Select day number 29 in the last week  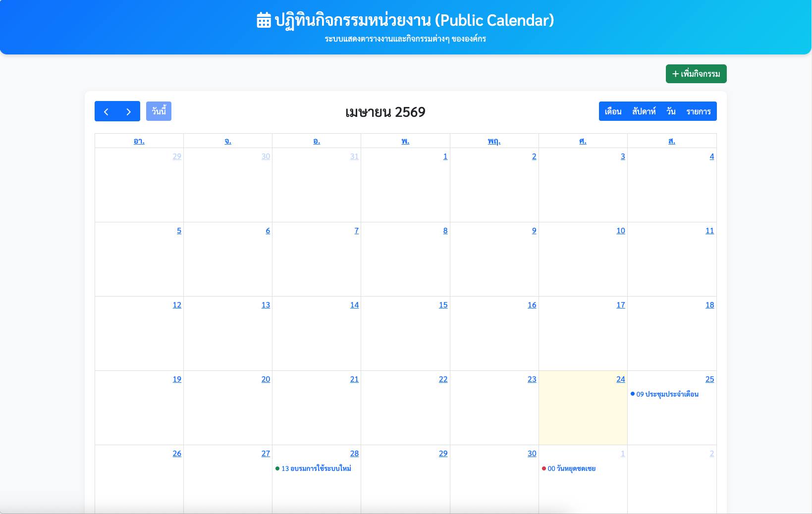443,454
